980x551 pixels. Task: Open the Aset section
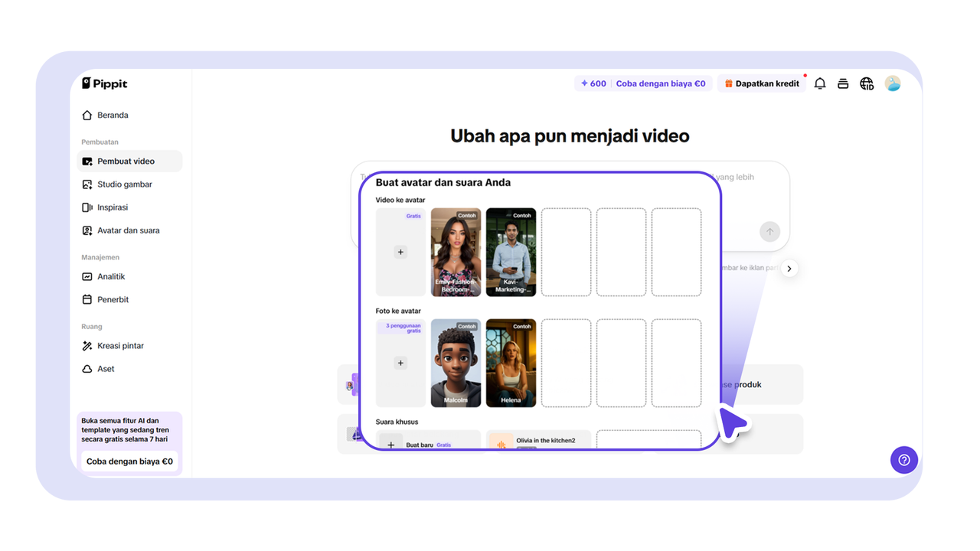[105, 368]
